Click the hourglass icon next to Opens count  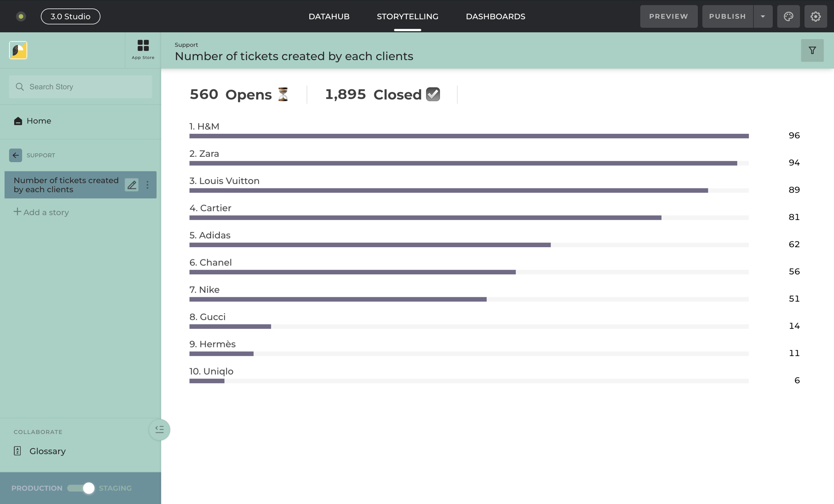tap(283, 94)
